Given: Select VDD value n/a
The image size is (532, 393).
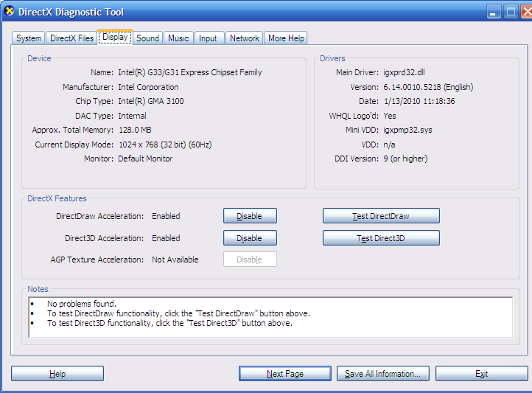Looking at the screenshot, I should (389, 145).
